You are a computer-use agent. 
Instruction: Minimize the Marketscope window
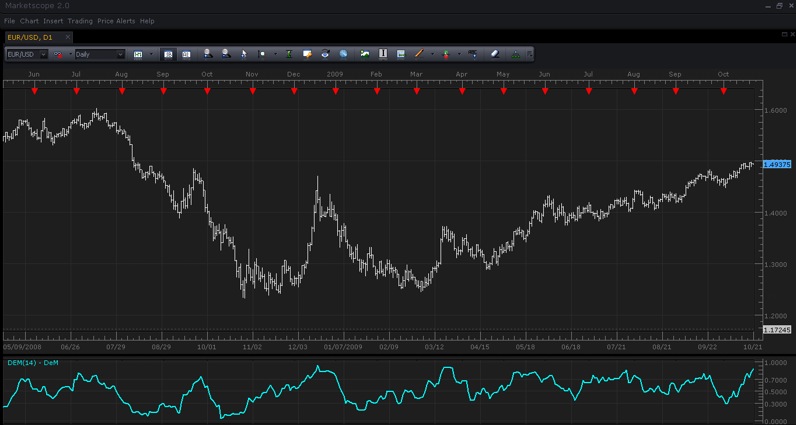pyautogui.click(x=768, y=6)
